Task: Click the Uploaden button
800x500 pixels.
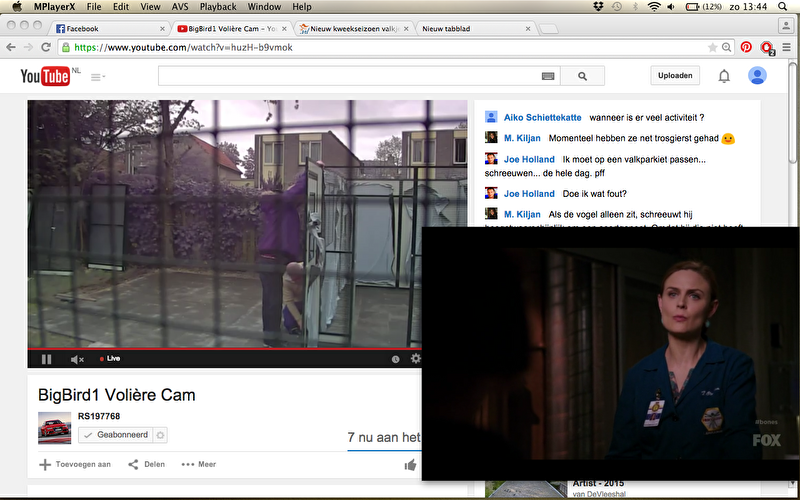Action: point(675,76)
